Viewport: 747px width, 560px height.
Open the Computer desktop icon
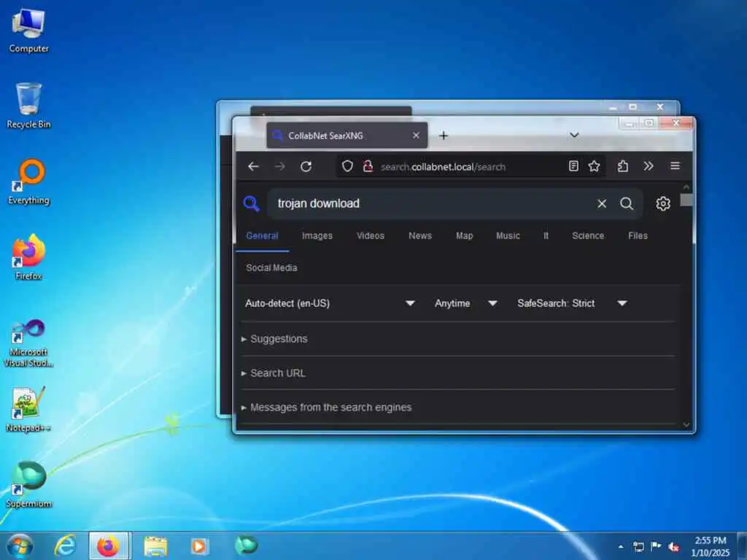tap(28, 31)
